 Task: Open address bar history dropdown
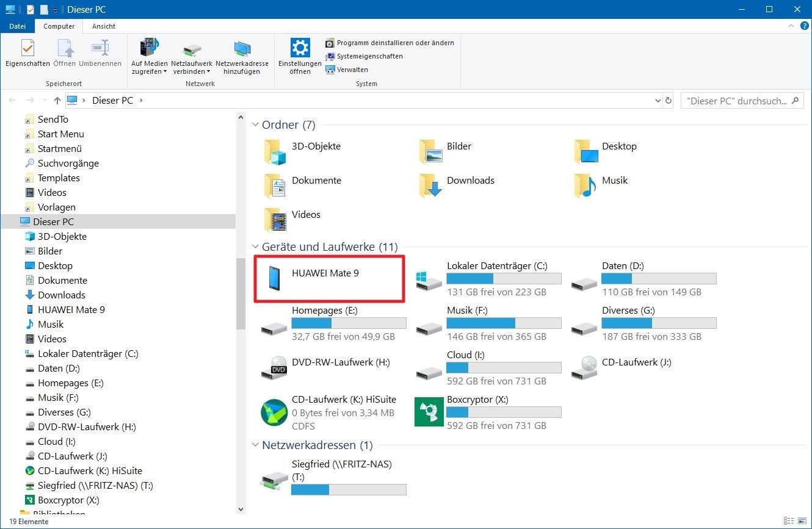coord(658,101)
